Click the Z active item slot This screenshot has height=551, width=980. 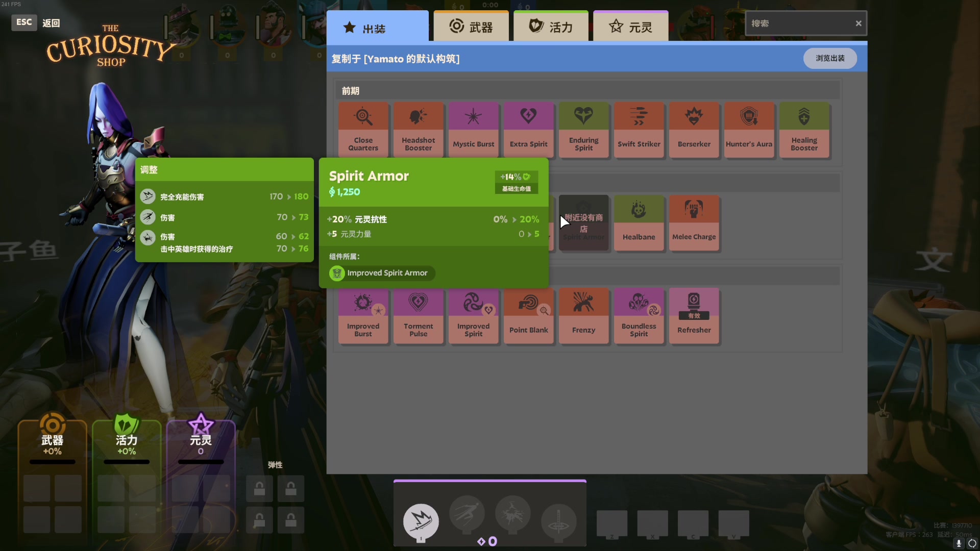pyautogui.click(x=612, y=524)
